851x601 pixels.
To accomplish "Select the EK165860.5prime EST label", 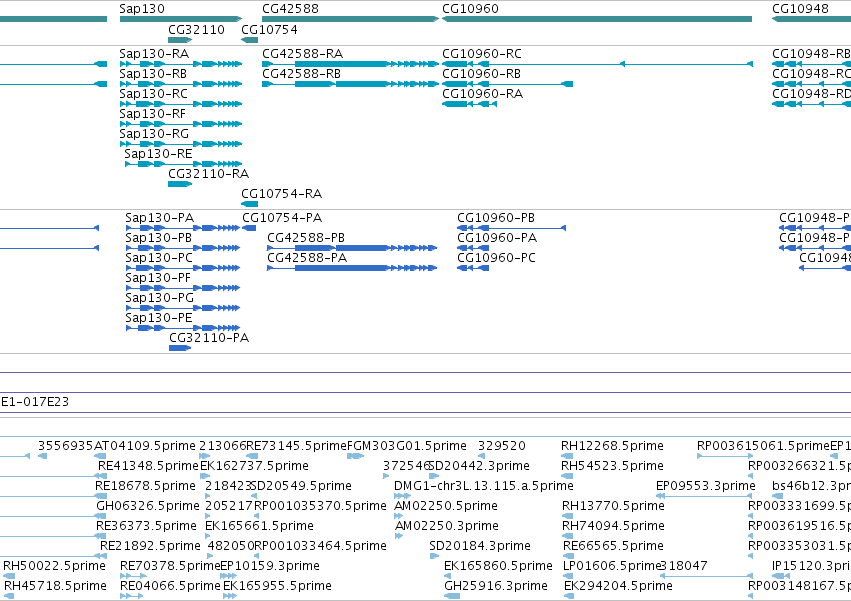I will [x=498, y=566].
